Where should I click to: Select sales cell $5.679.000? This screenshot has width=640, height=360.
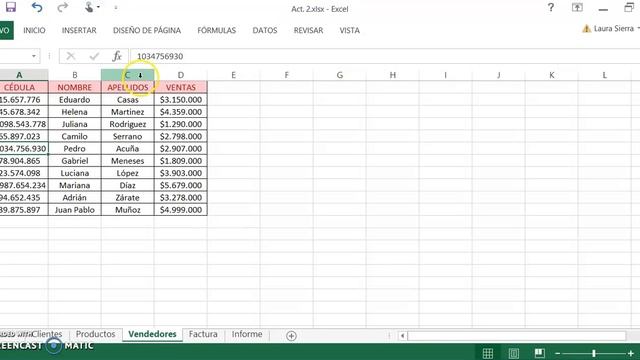pyautogui.click(x=181, y=185)
